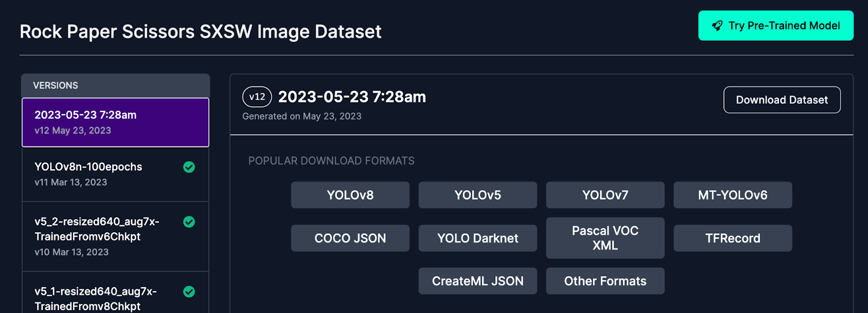Click the v12 version badge

[x=257, y=97]
